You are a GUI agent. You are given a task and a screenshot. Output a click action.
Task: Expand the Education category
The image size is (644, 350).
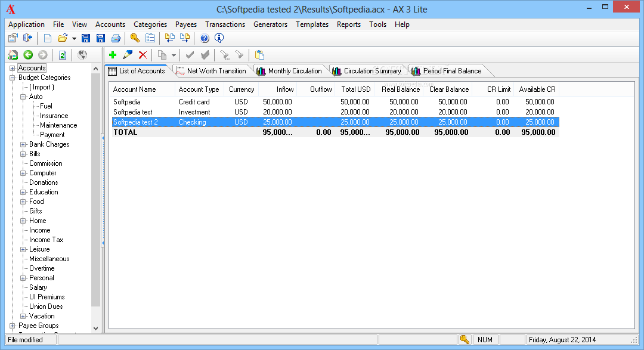[x=23, y=192]
